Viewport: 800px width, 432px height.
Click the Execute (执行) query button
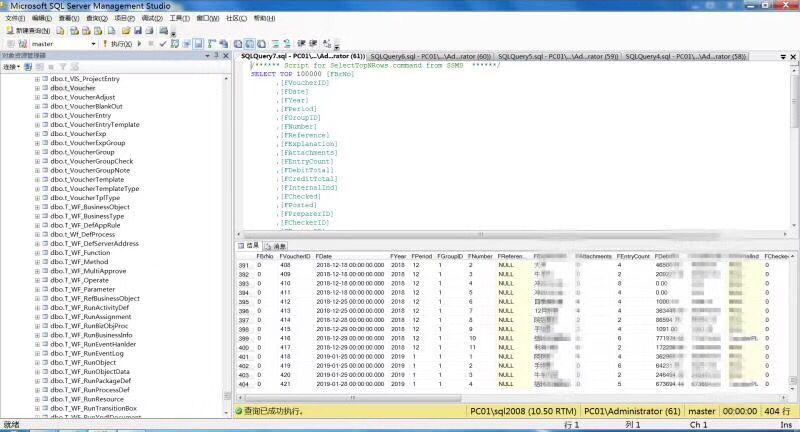coord(118,44)
